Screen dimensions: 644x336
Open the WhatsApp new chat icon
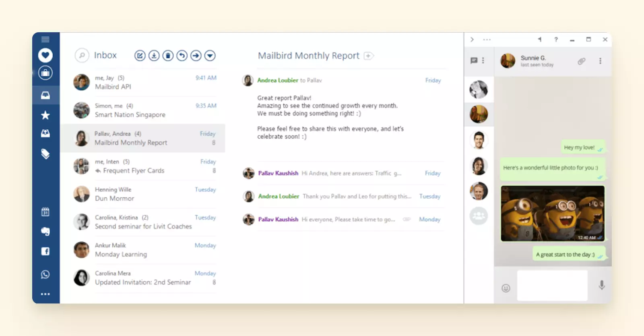pyautogui.click(x=474, y=60)
